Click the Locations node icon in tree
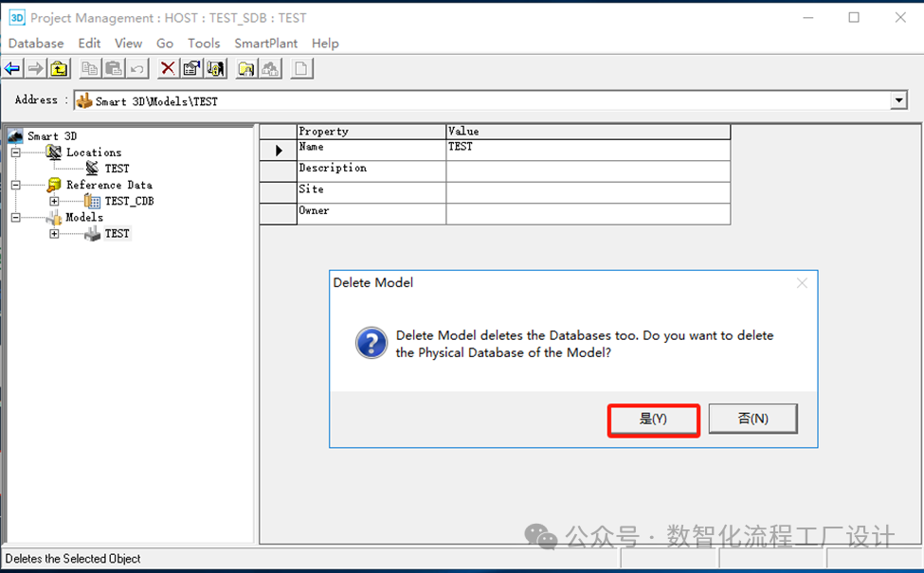 click(54, 152)
